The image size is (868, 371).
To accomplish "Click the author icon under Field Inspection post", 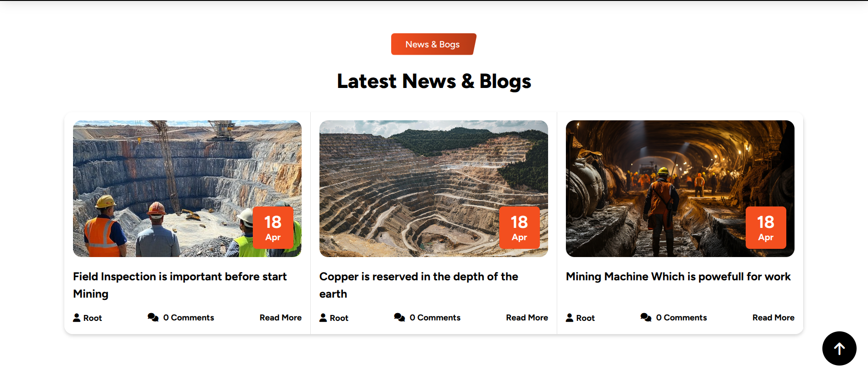I will (77, 318).
